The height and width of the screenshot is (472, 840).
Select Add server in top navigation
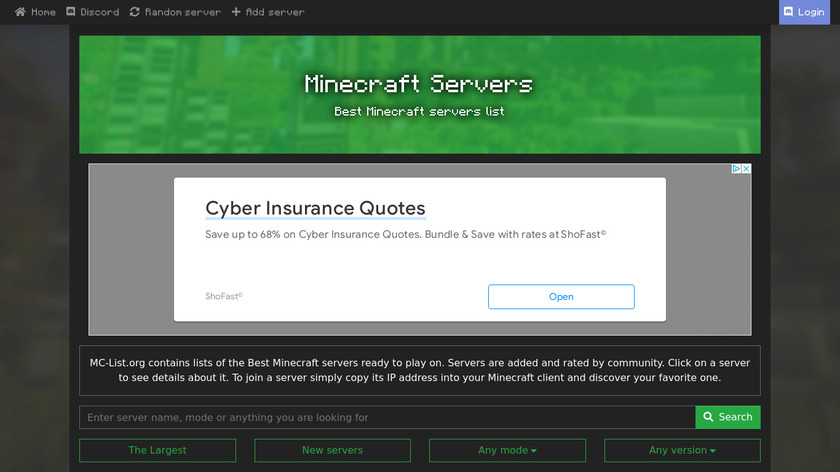(x=268, y=12)
